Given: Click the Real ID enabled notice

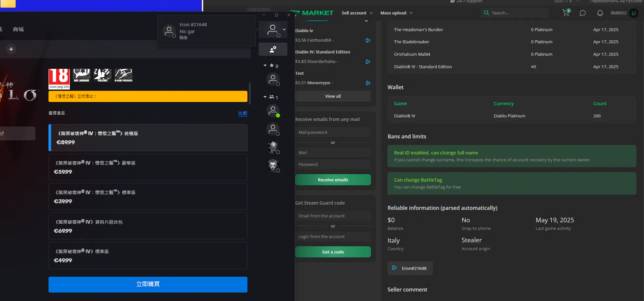Looking at the screenshot, I should pos(512,156).
